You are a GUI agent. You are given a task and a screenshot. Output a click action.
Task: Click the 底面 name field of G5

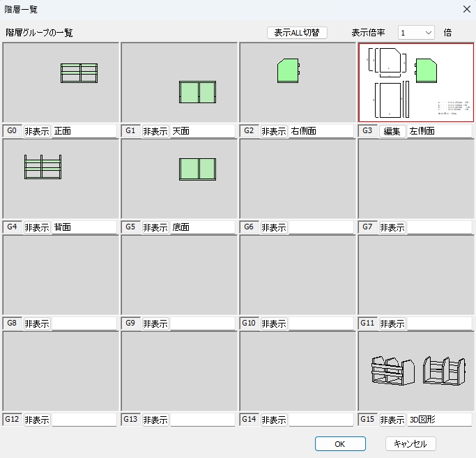(203, 227)
